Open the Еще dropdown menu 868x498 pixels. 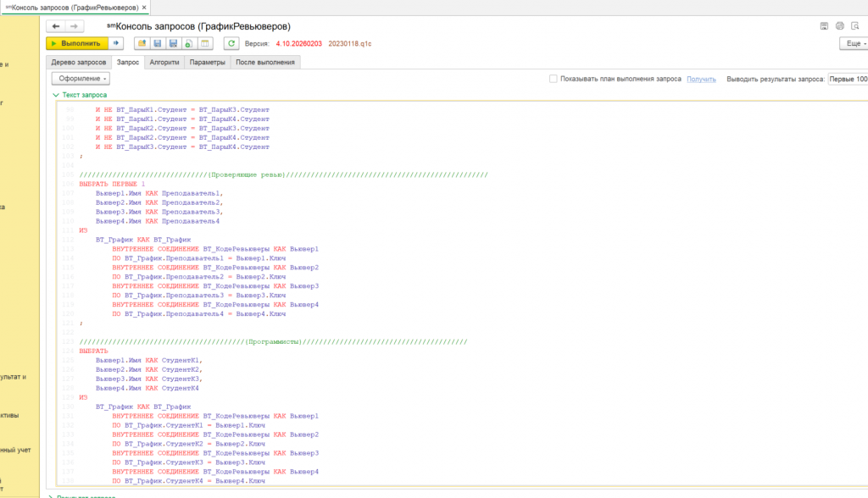(x=853, y=43)
